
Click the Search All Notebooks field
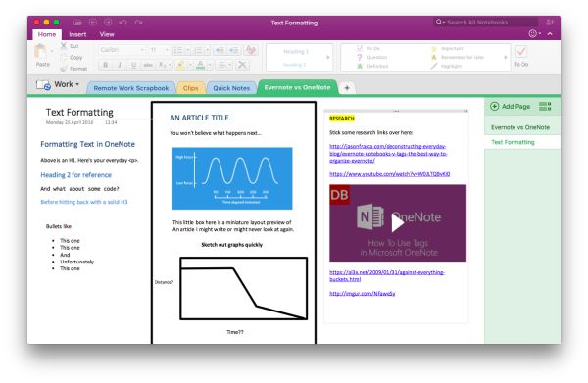486,23
